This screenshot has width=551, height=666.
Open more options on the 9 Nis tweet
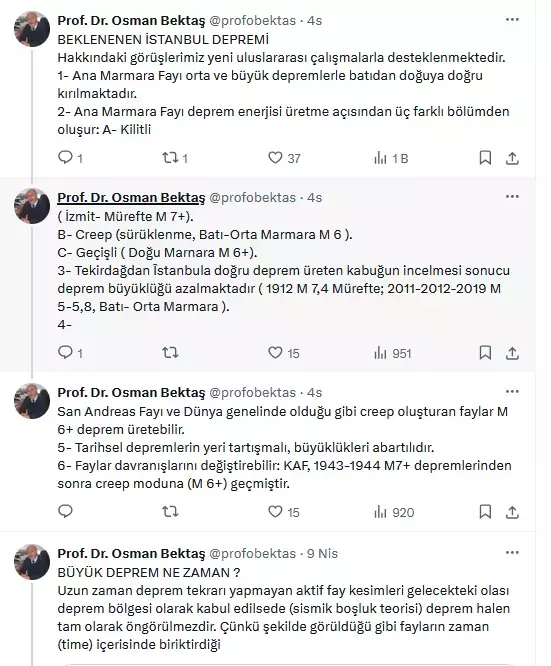tap(512, 553)
